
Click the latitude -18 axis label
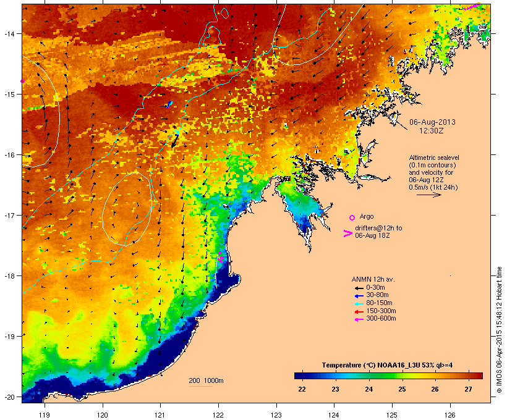9,275
